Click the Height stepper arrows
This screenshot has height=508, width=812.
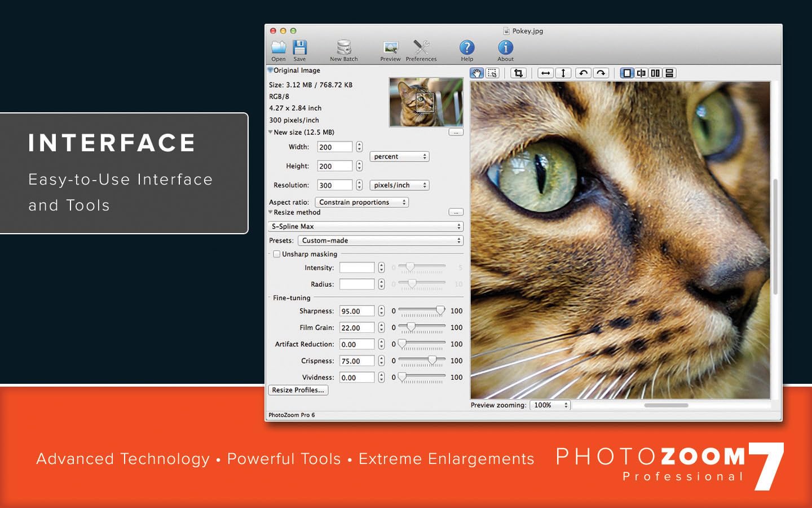(359, 166)
